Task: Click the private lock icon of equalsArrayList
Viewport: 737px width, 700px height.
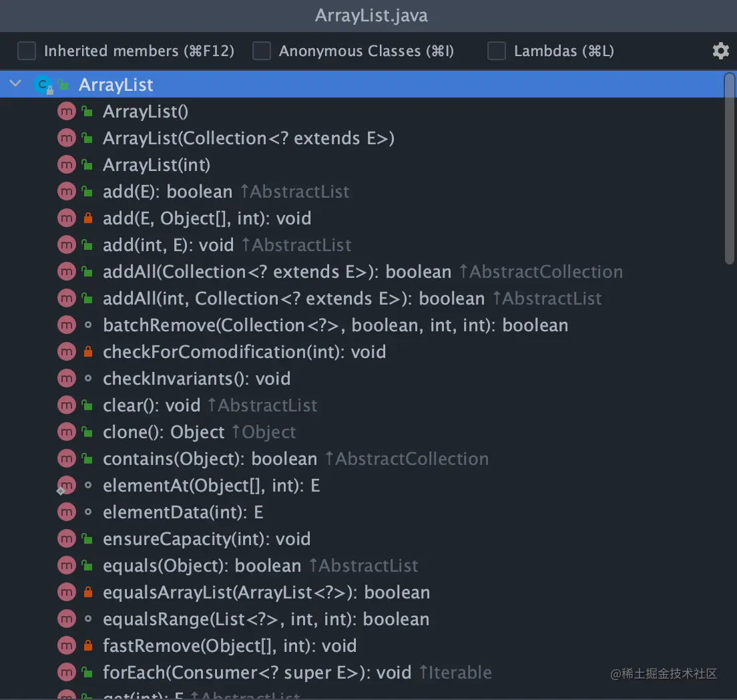Action: (88, 592)
